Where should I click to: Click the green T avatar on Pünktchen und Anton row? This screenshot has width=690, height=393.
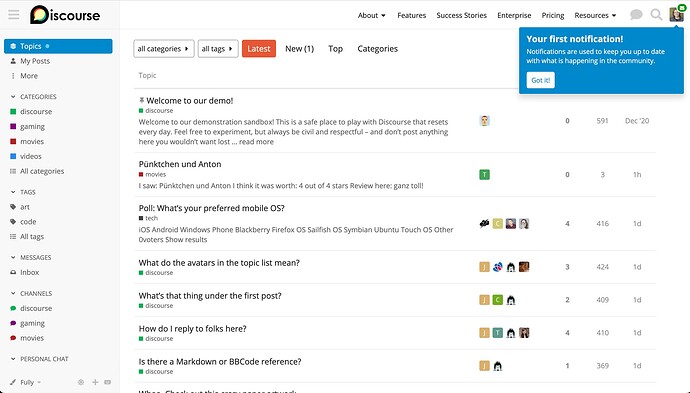coord(484,175)
